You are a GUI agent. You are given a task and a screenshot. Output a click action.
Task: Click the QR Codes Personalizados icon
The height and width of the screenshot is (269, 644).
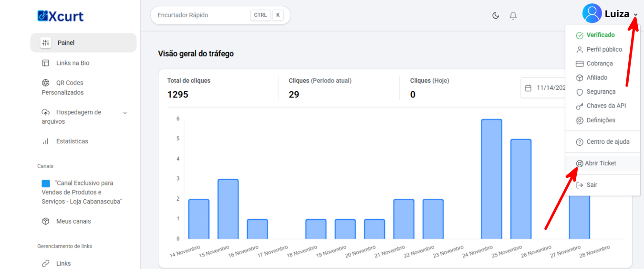(x=46, y=83)
